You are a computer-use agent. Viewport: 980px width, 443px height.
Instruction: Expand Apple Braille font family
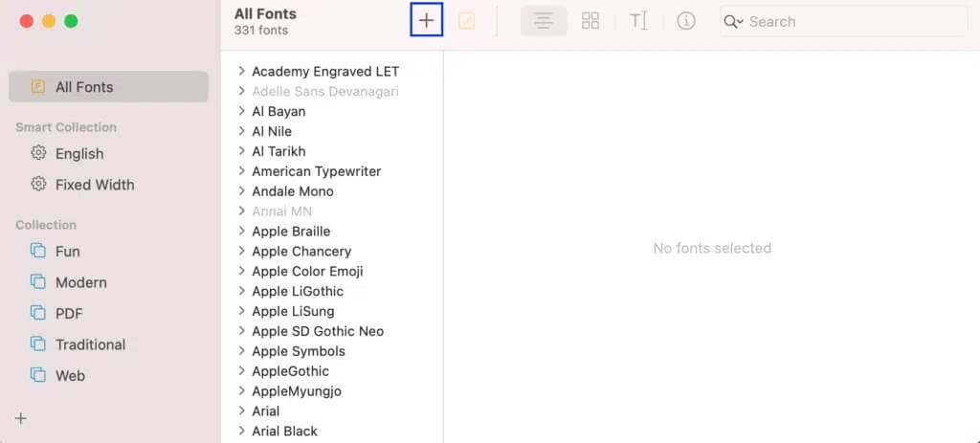[242, 232]
